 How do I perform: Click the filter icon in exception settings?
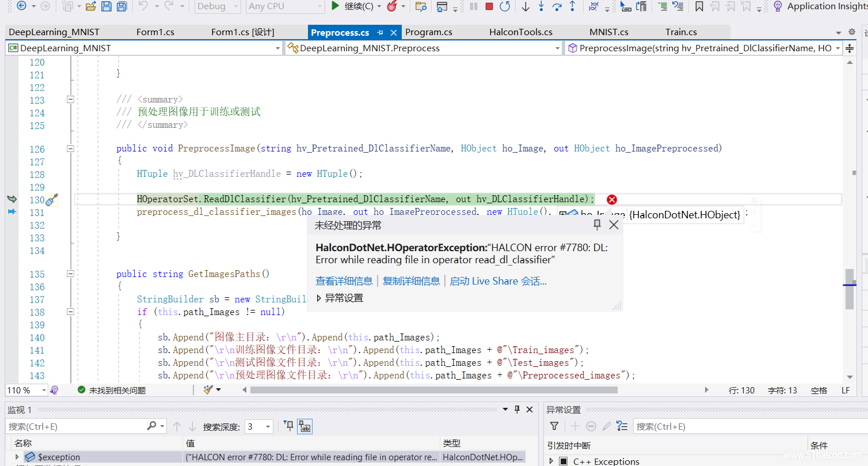click(x=554, y=426)
